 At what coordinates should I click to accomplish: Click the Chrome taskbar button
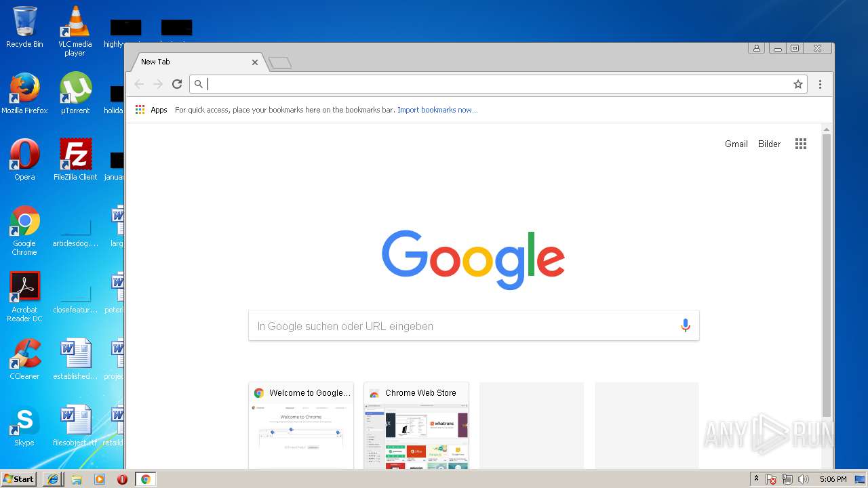coord(145,479)
